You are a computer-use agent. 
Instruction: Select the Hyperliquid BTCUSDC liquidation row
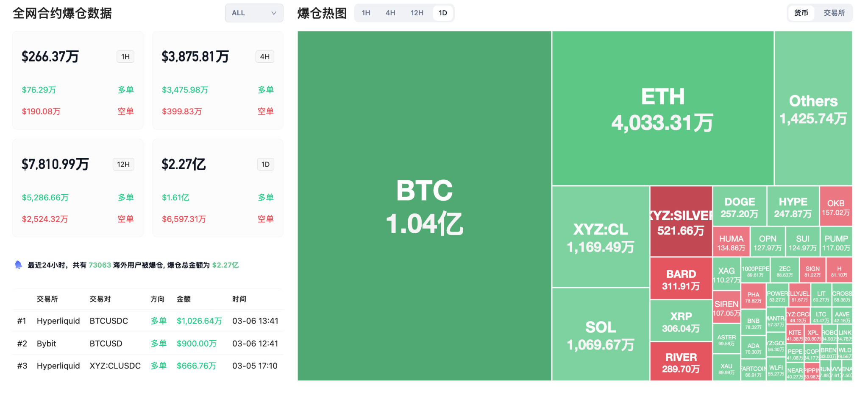pos(148,321)
